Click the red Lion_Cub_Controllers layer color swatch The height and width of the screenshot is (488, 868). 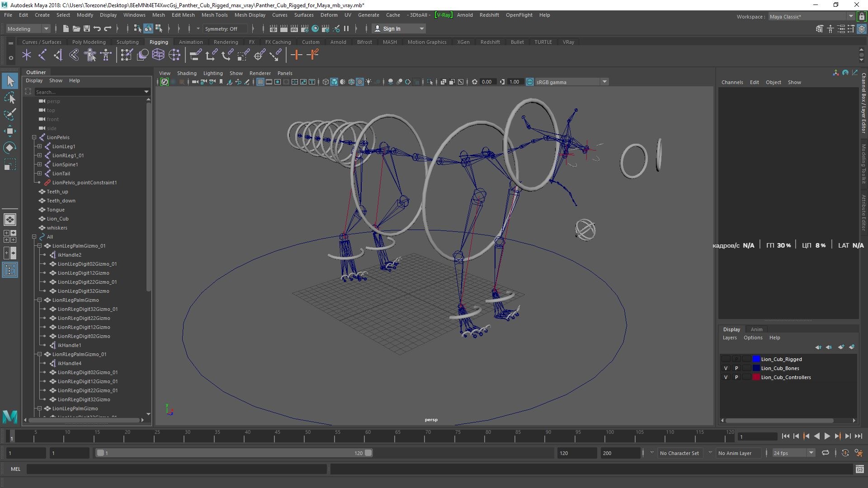click(x=756, y=377)
